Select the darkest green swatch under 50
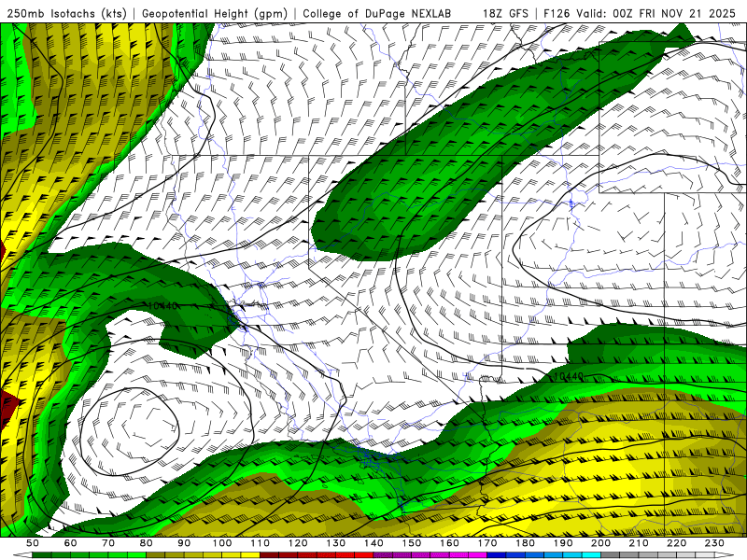 click(x=41, y=555)
